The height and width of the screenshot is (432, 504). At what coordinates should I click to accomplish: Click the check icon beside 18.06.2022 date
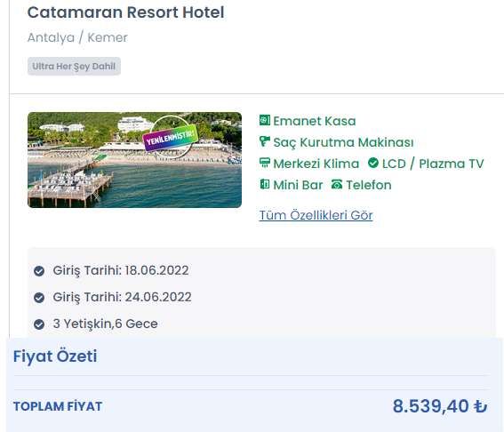tap(39, 271)
